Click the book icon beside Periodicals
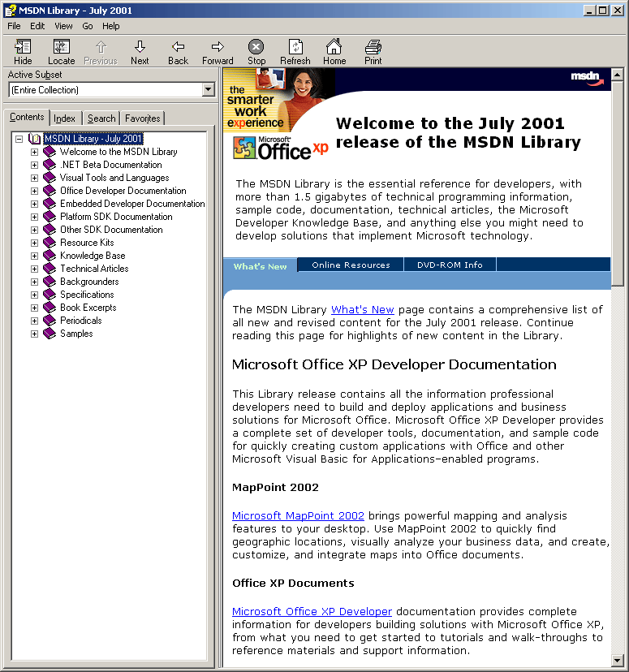 pos(50,321)
